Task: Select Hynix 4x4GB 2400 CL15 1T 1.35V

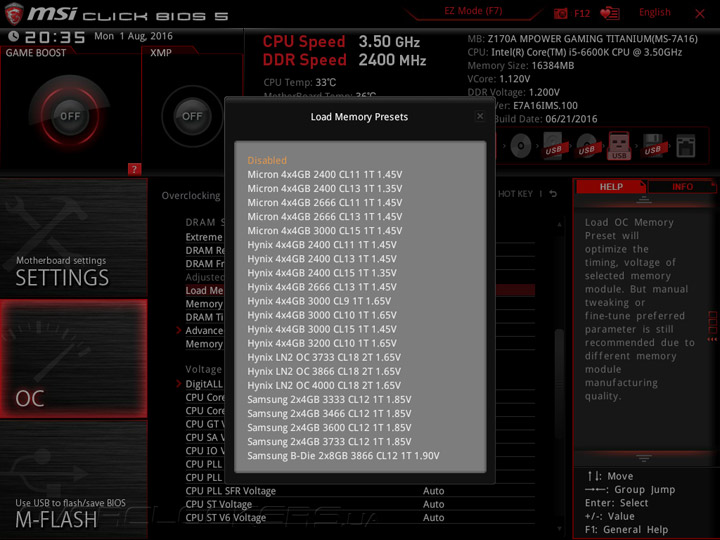Action: point(322,273)
